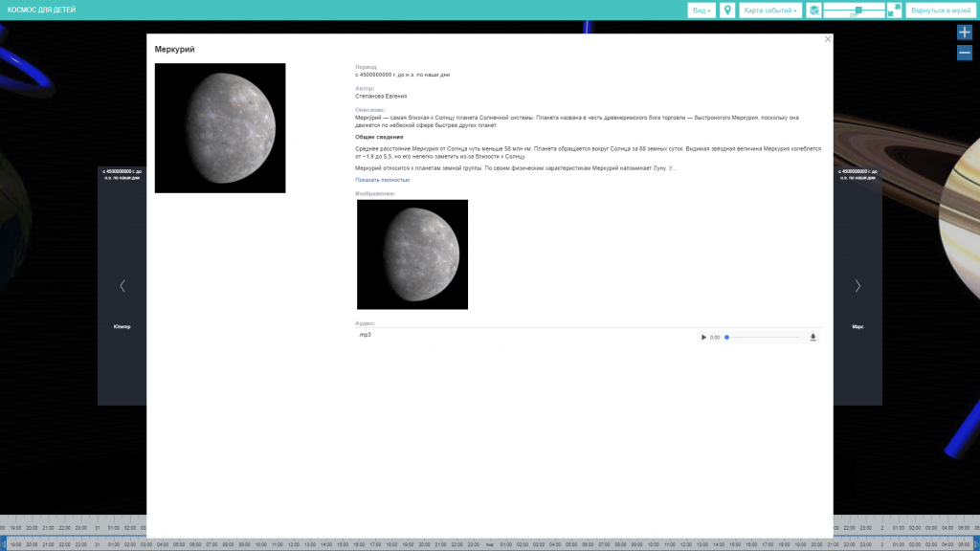Zoom in with the plus button
The width and height of the screenshot is (980, 551).
point(964,33)
